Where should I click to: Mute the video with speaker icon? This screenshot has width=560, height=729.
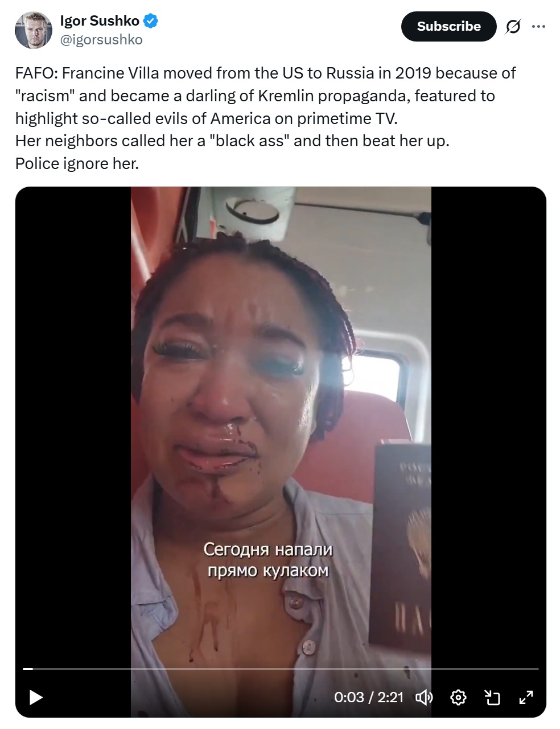click(x=425, y=697)
